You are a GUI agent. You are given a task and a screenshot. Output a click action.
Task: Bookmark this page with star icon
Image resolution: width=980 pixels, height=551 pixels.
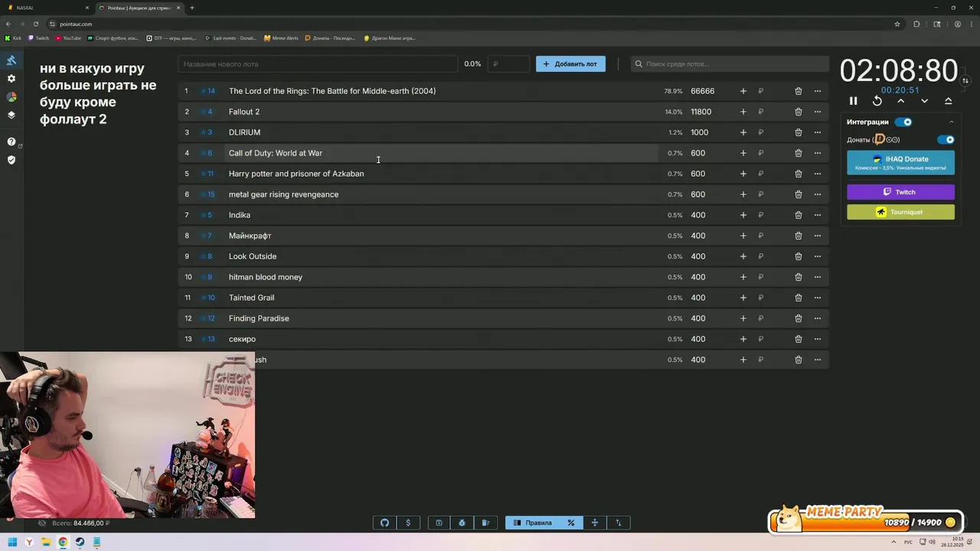point(897,24)
